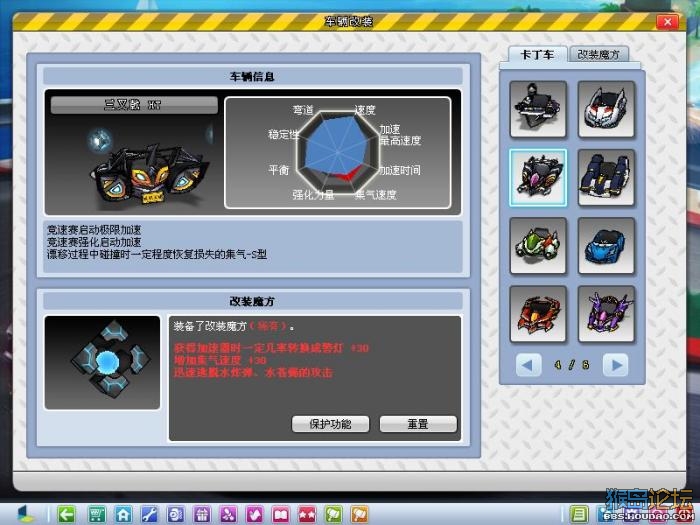Select the red crab-like kart thumbnail
The height and width of the screenshot is (525, 700).
tap(538, 314)
